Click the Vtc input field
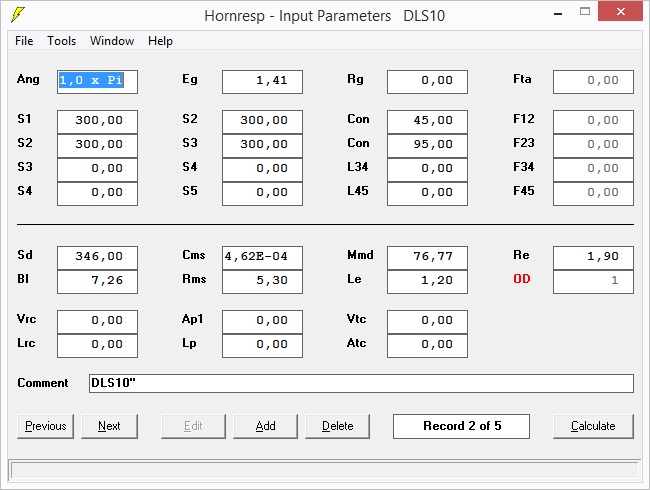The image size is (650, 490). (x=427, y=322)
